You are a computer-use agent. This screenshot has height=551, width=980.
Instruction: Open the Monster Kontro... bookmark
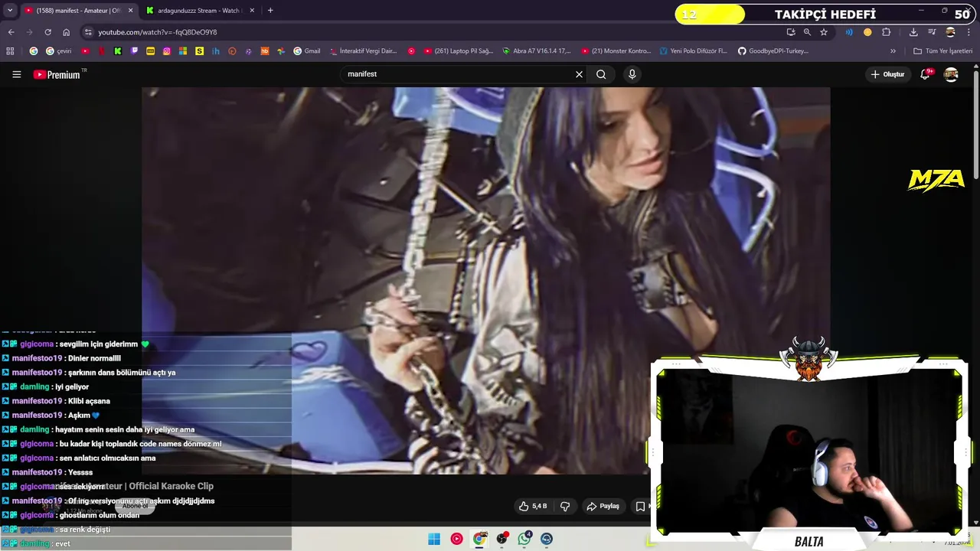tap(616, 51)
